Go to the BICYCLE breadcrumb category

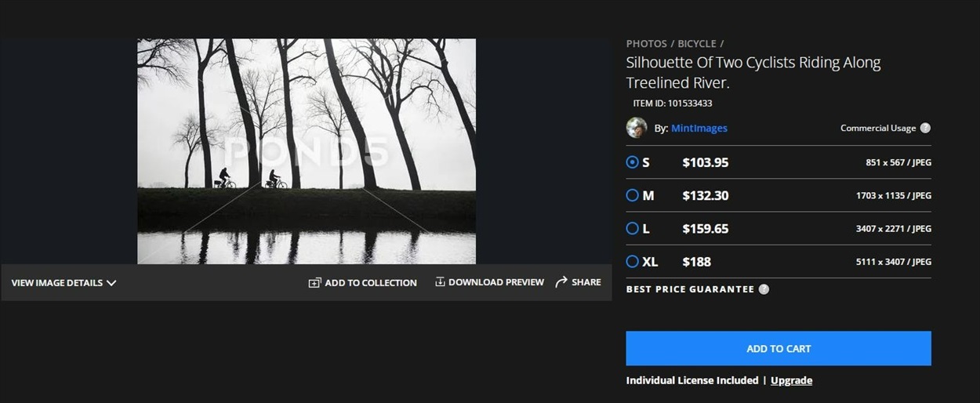point(697,44)
